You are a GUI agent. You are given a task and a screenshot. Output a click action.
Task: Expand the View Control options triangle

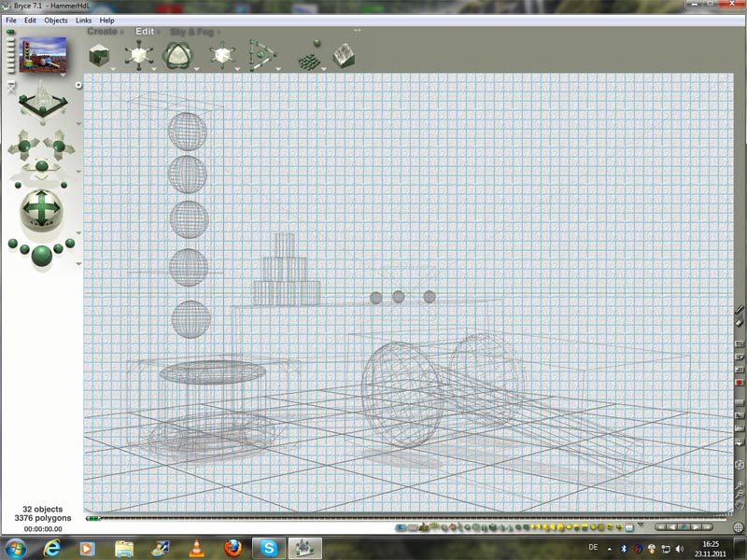pyautogui.click(x=78, y=124)
